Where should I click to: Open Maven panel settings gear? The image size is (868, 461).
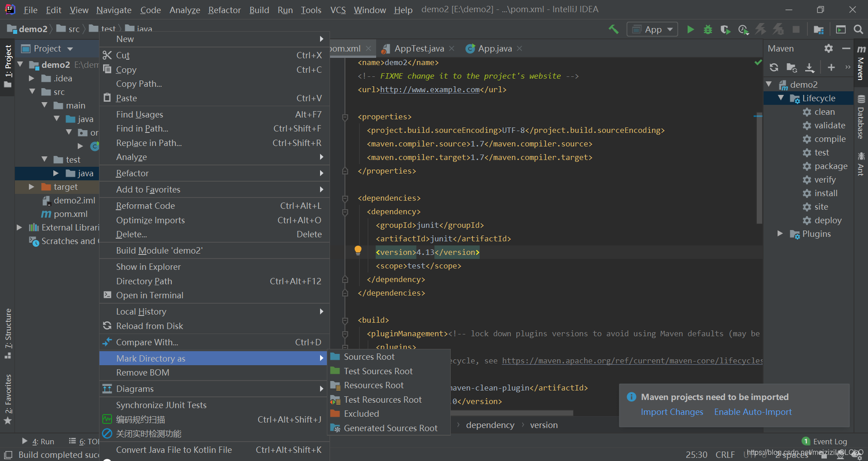click(829, 48)
